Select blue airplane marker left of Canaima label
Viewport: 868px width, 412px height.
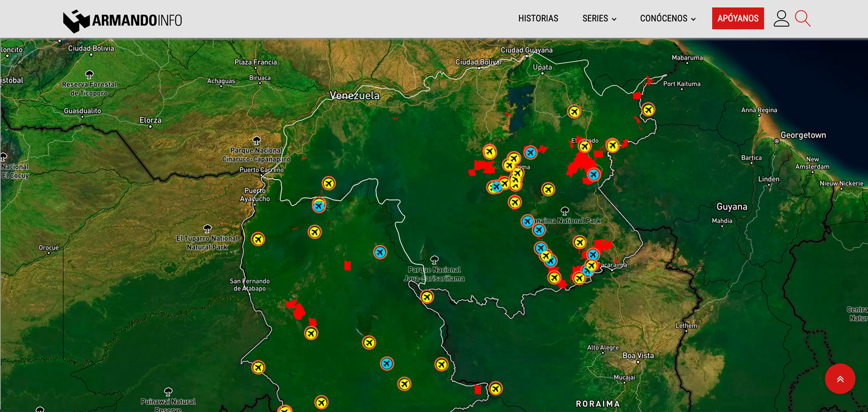tap(526, 221)
